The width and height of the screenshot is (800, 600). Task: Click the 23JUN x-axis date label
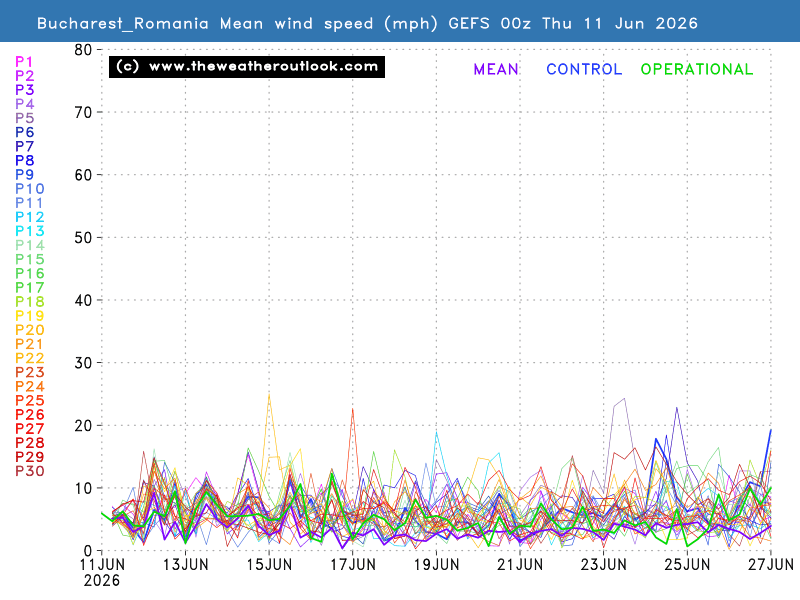tap(604, 565)
